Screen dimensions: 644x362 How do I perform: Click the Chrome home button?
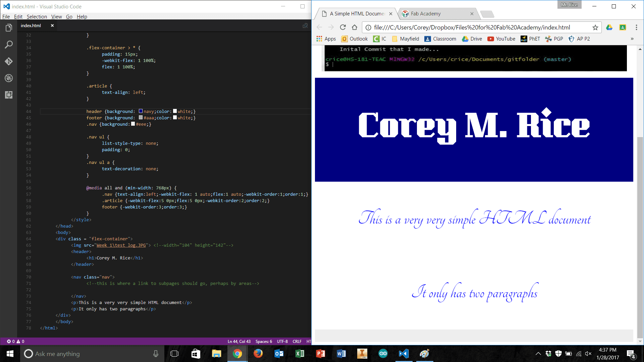(355, 27)
